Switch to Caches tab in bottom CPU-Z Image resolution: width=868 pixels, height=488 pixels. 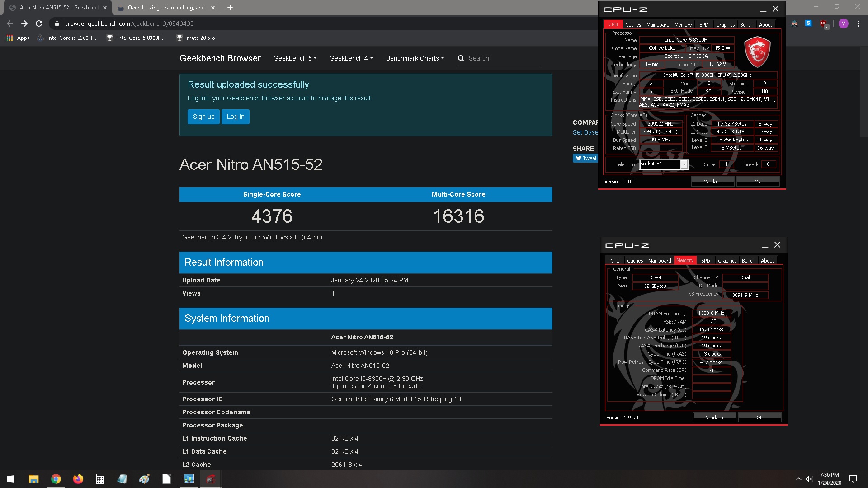coord(635,261)
